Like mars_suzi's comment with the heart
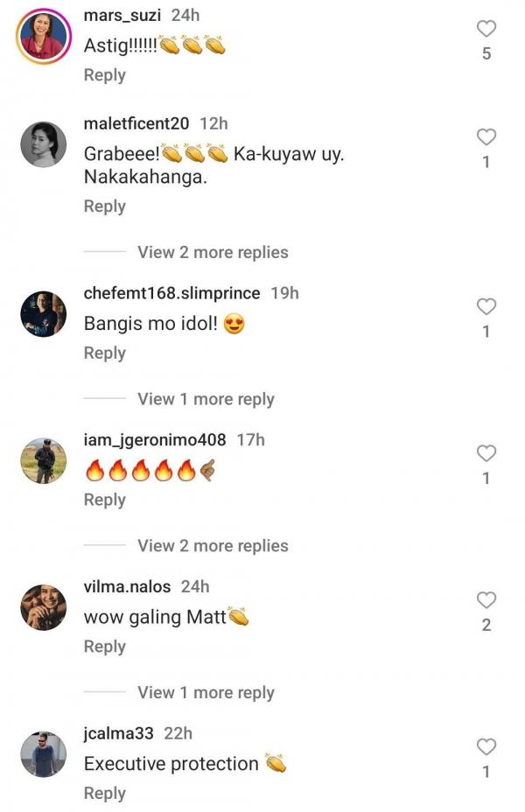 (486, 29)
